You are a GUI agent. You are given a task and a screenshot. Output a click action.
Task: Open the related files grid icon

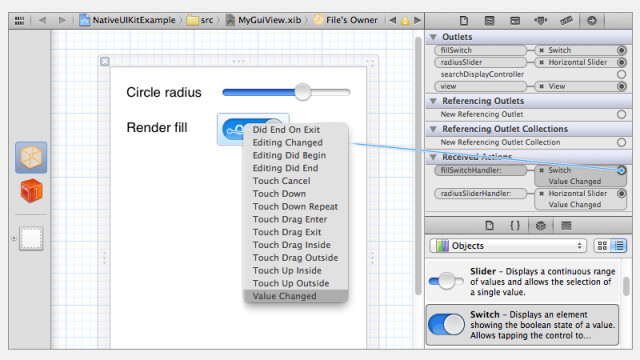[x=19, y=20]
